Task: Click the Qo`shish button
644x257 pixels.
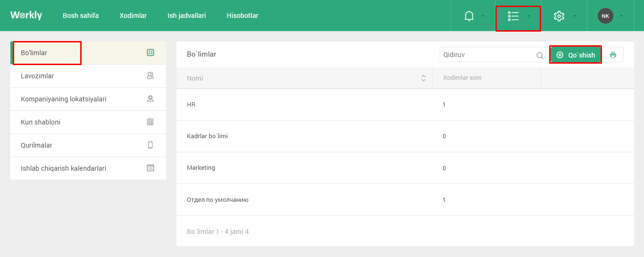Action: [576, 55]
